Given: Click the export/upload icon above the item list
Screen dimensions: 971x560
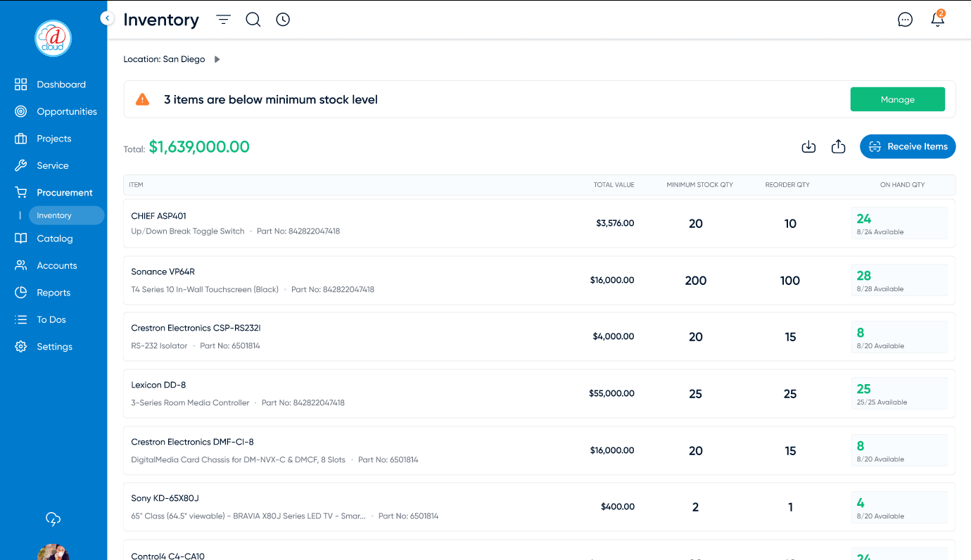Looking at the screenshot, I should point(838,146).
